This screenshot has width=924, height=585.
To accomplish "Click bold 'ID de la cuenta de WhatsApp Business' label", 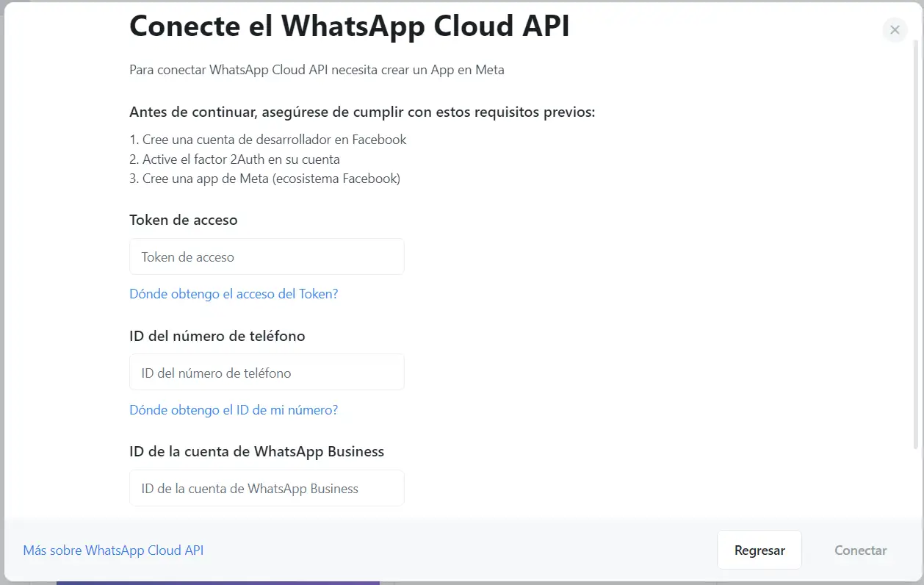I will 256,451.
